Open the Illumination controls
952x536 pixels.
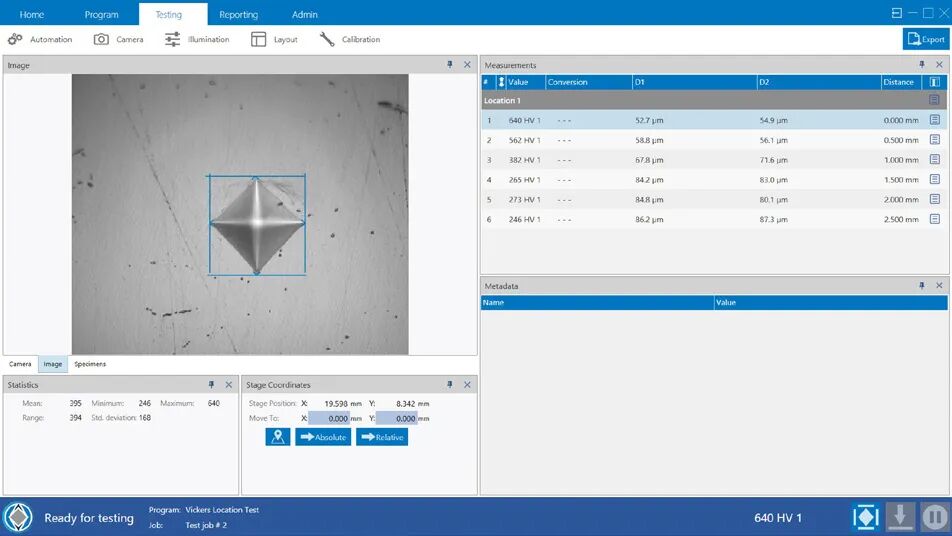tap(197, 39)
